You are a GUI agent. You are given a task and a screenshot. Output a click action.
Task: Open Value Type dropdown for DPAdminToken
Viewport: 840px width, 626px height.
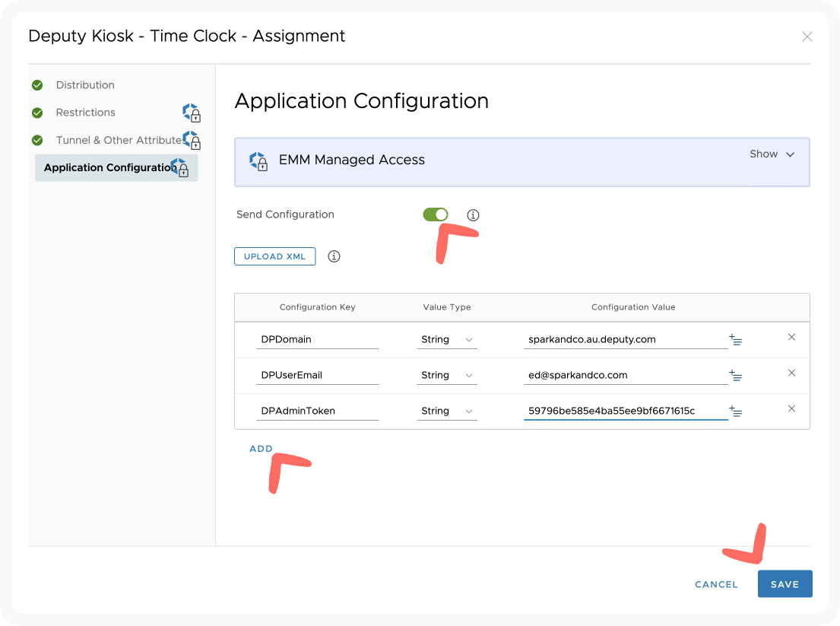tap(447, 411)
